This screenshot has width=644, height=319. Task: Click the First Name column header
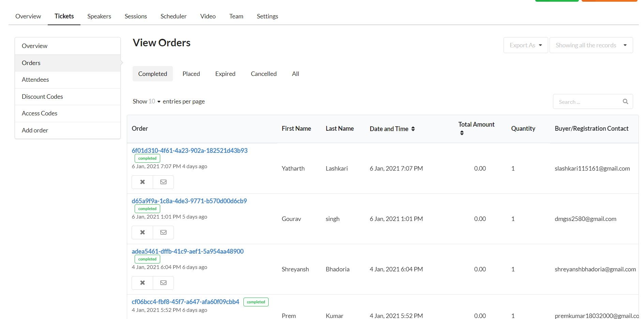coord(296,129)
